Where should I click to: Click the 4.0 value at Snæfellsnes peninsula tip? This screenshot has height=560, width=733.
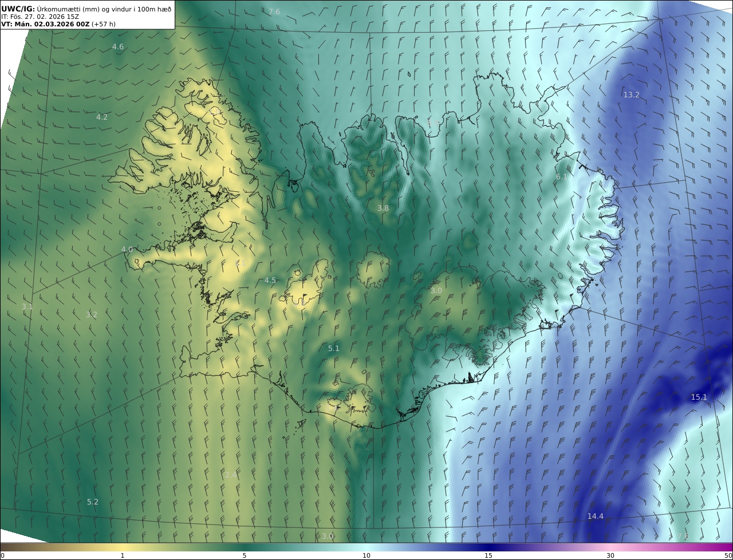127,249
